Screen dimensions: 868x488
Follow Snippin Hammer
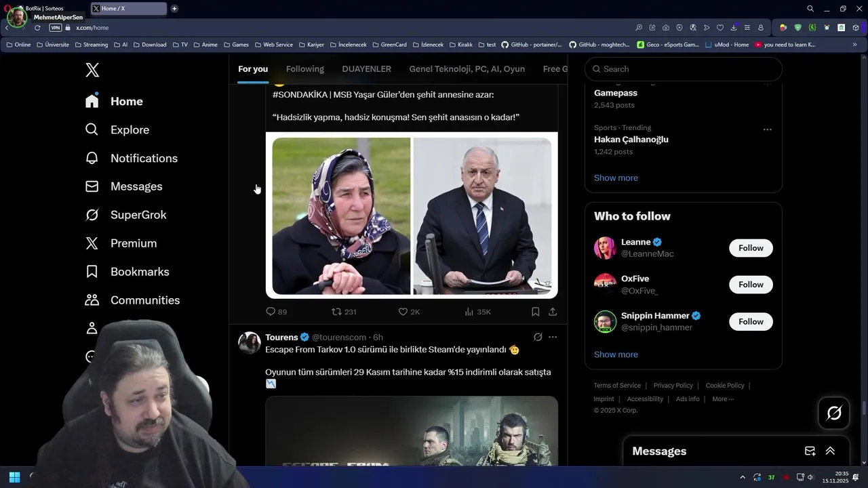click(x=751, y=322)
